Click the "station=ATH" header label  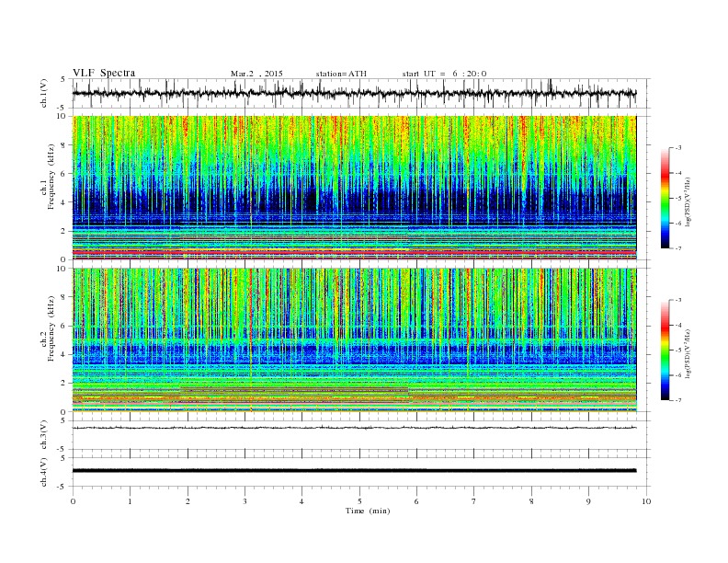341,74
